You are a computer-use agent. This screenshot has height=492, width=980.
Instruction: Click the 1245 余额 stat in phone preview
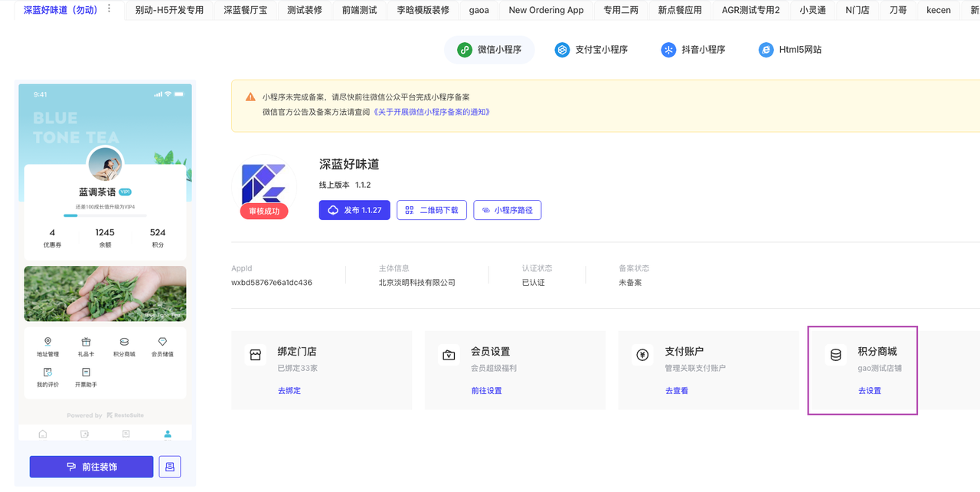(x=105, y=238)
